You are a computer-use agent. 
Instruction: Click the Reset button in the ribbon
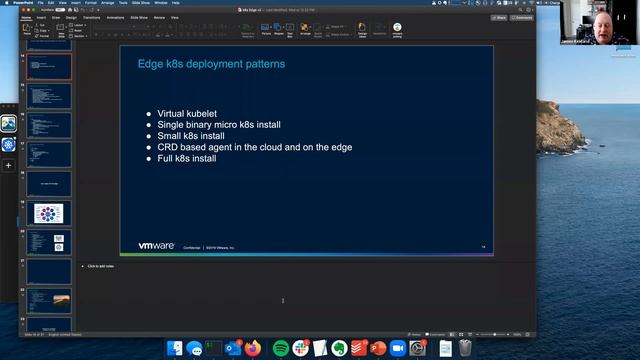(x=76, y=31)
